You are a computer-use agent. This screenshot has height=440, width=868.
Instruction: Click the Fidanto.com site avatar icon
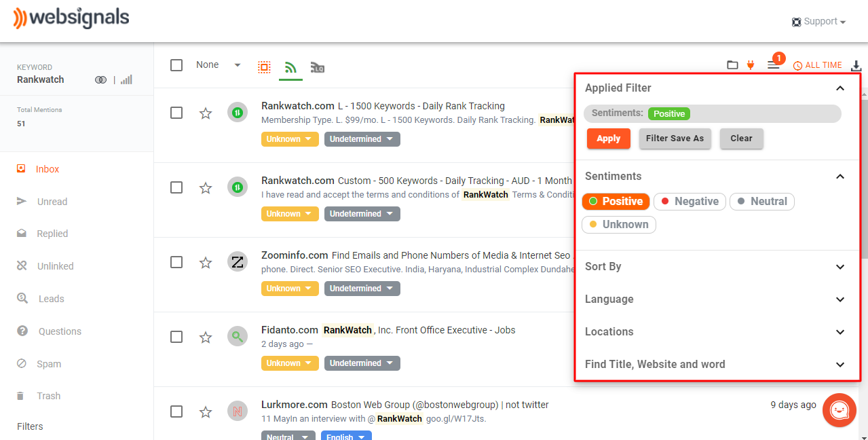pyautogui.click(x=238, y=337)
